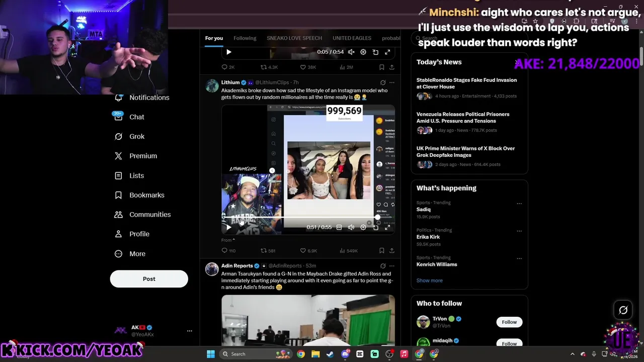Open settings gear on top video
Image resolution: width=644 pixels, height=362 pixels.
[x=363, y=52]
